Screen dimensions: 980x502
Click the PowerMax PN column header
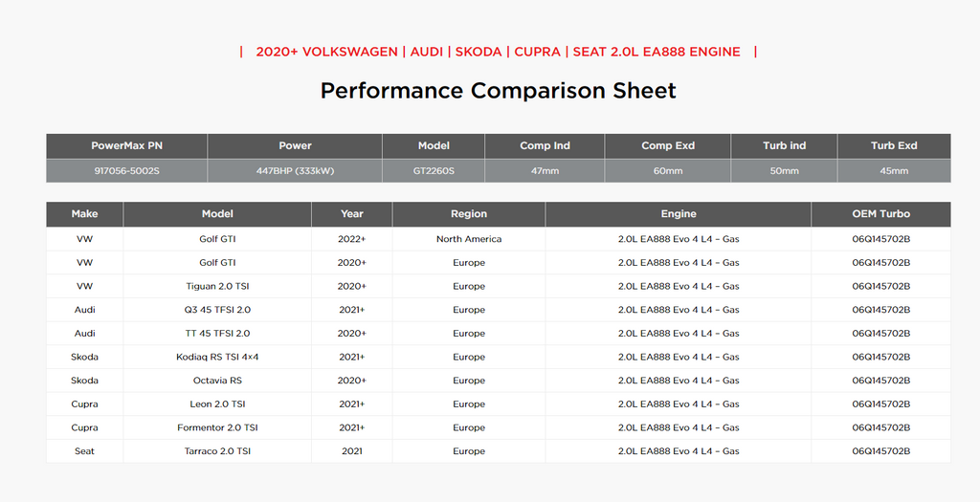126,145
